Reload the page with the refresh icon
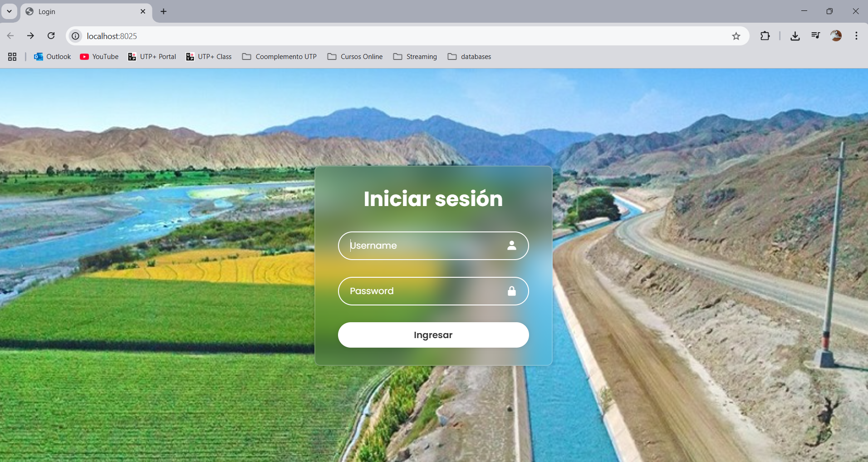This screenshot has width=868, height=462. [51, 36]
